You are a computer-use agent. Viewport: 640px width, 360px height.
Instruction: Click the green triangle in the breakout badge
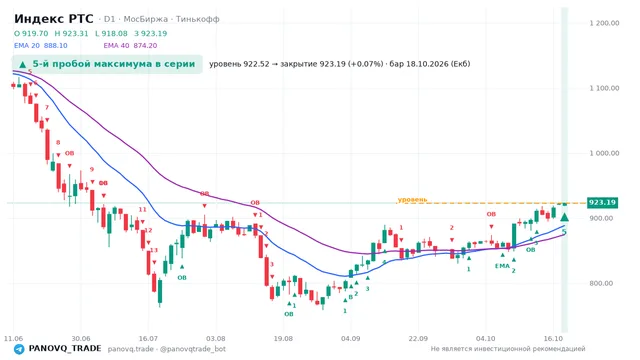pos(23,64)
